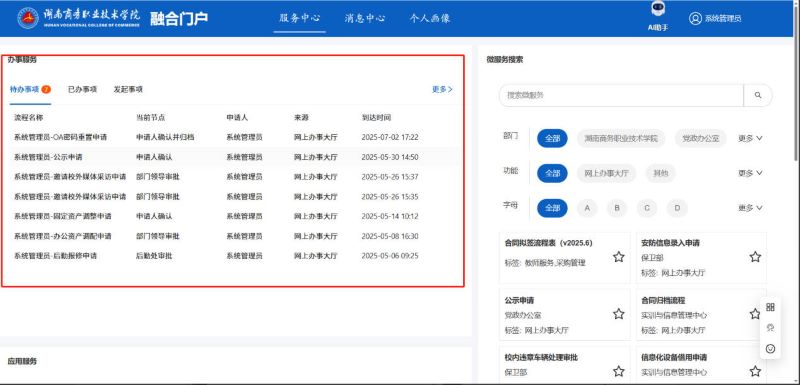Image resolution: width=800 pixels, height=385 pixels.
Task: Click the 系统管理员 user avatar icon
Action: [695, 18]
